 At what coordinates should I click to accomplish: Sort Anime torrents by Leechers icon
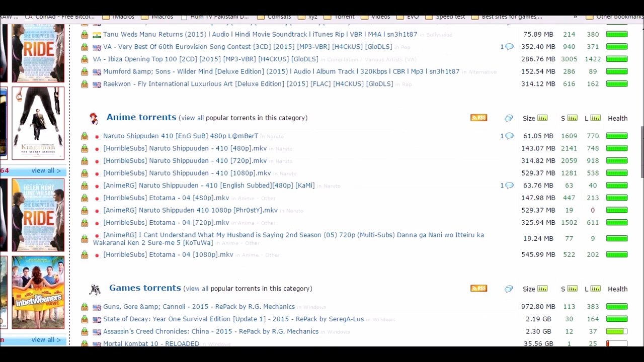tap(595, 118)
